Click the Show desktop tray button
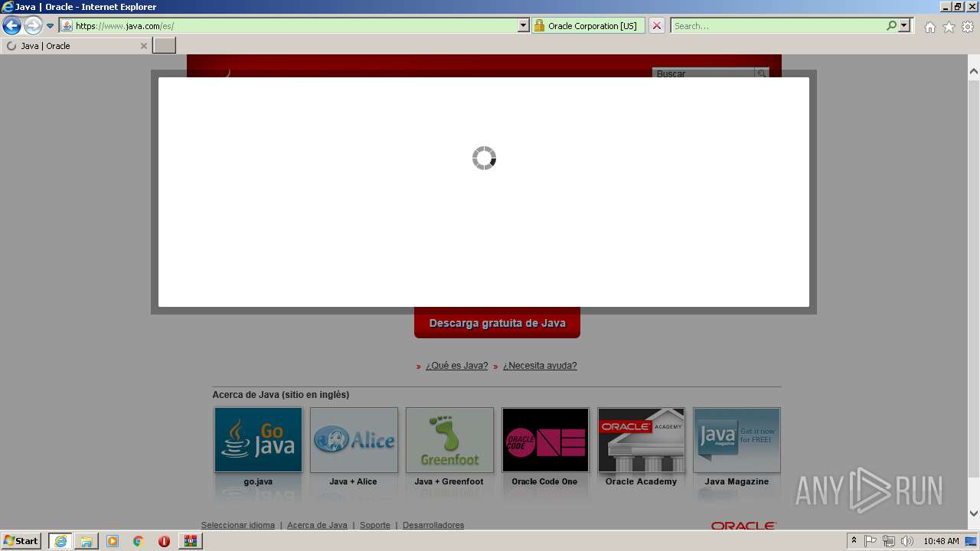 coord(972,541)
